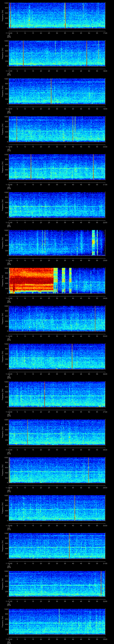Click the 11:27:00 start time label
This screenshot has height=644, width=114.
click(9, 450)
